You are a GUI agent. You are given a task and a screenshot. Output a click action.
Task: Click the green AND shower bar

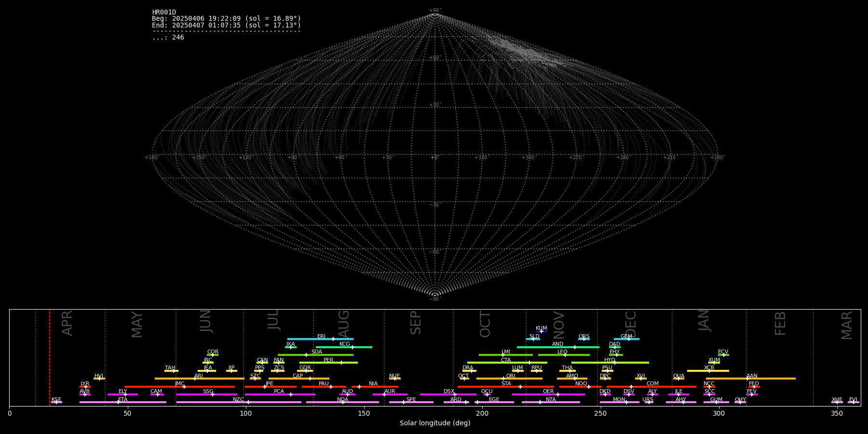558,347
